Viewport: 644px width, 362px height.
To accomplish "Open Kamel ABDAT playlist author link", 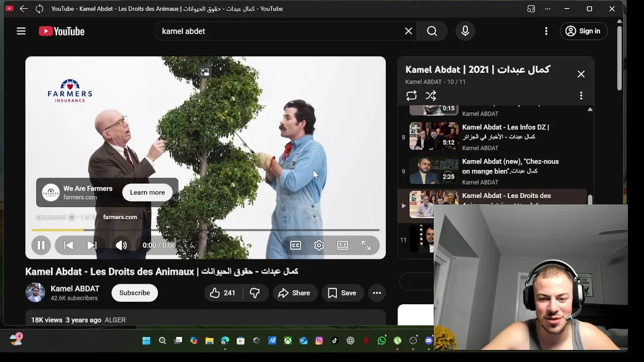I will (x=424, y=82).
